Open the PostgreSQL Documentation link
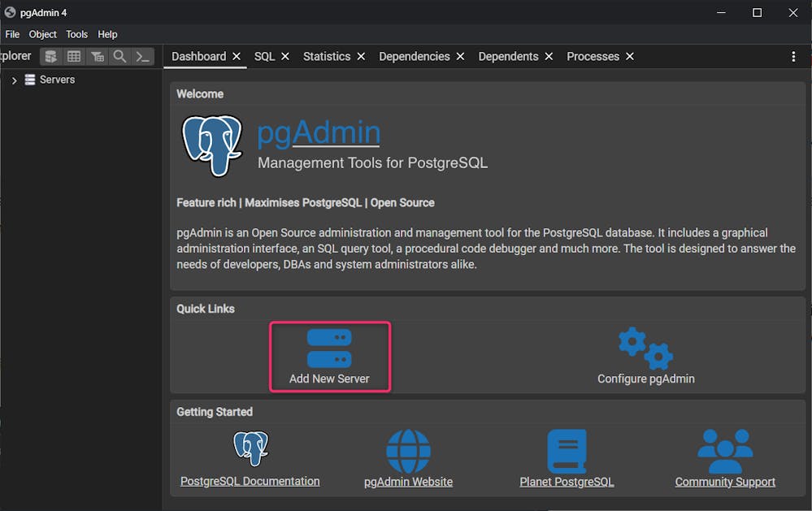The height and width of the screenshot is (511, 812). pyautogui.click(x=250, y=482)
